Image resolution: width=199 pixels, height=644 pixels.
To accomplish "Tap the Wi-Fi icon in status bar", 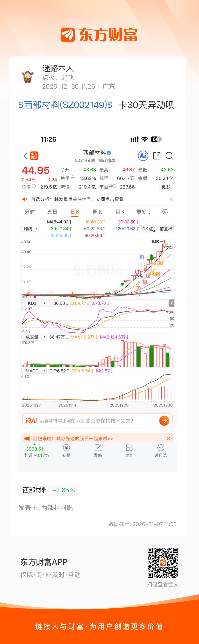I will click(145, 139).
